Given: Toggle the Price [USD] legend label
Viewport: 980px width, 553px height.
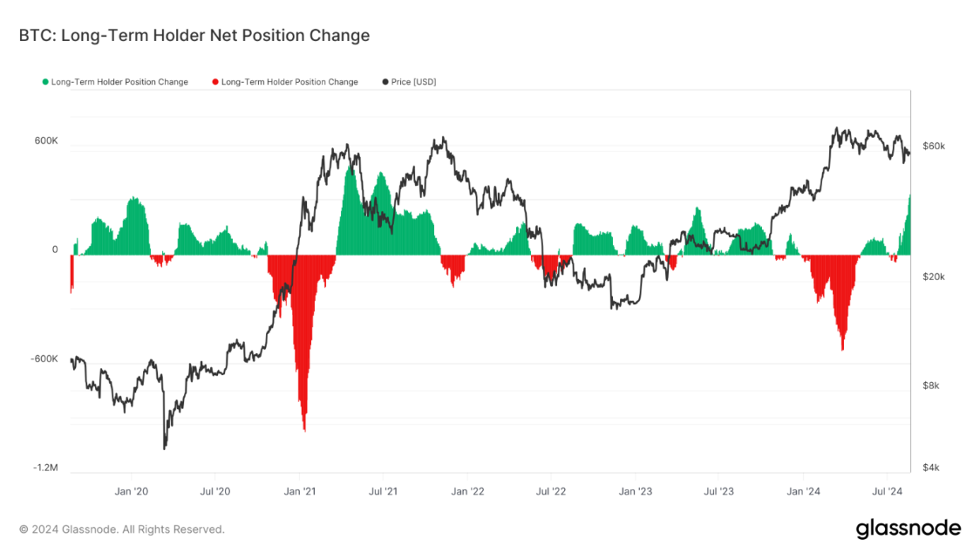Looking at the screenshot, I should (414, 82).
